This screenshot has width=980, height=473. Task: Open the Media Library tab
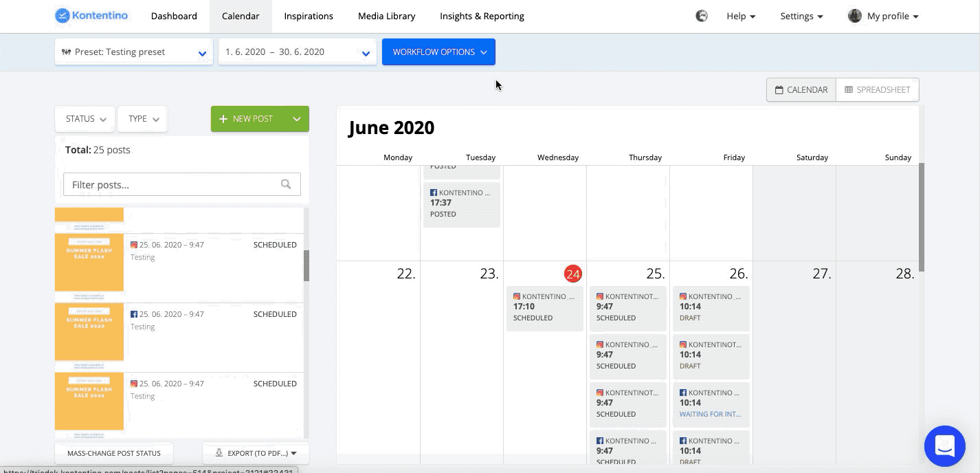tap(386, 16)
